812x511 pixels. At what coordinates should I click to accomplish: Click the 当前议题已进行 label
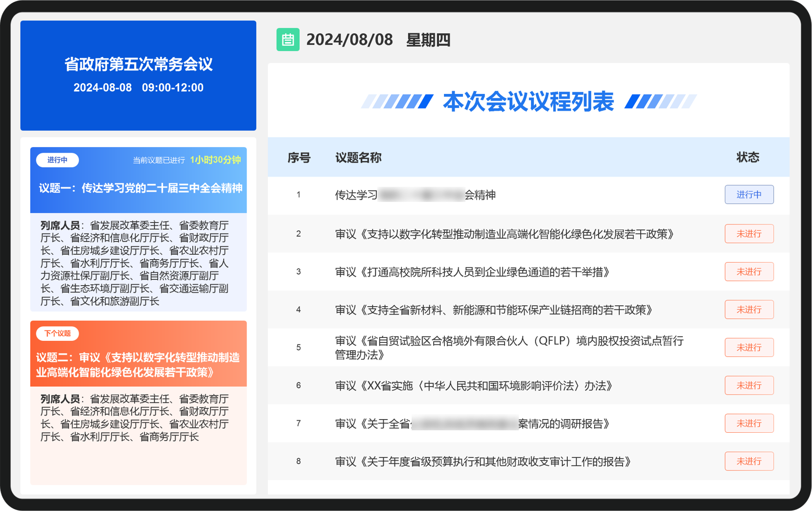pyautogui.click(x=159, y=160)
